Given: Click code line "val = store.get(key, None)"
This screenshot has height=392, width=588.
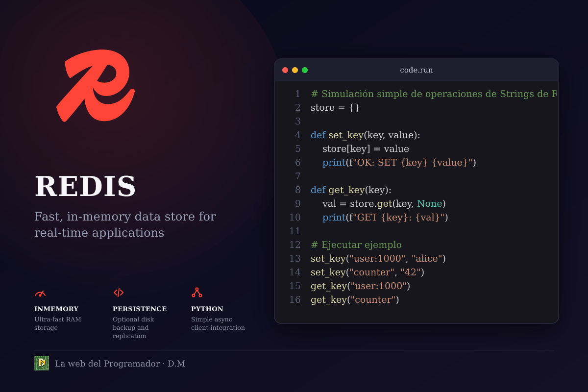Looking at the screenshot, I should pos(384,203).
